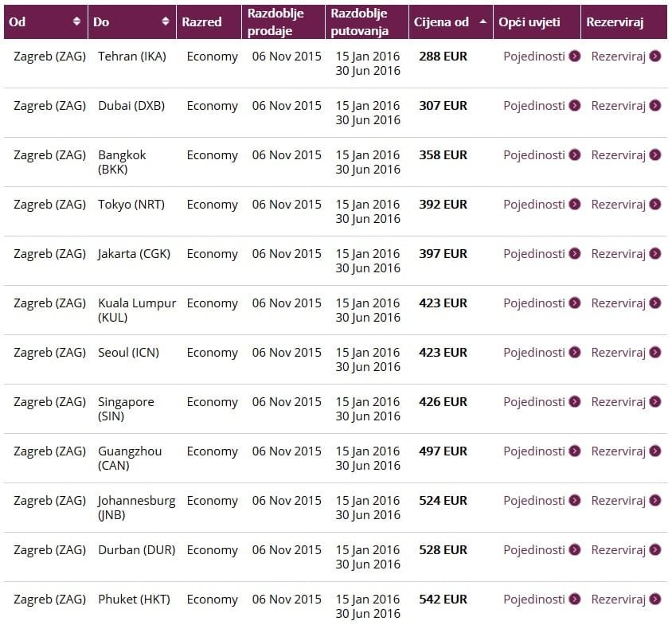Click the arrow icon beside Seoul Rezerviraj
Screen dimensions: 672x625
click(654, 353)
